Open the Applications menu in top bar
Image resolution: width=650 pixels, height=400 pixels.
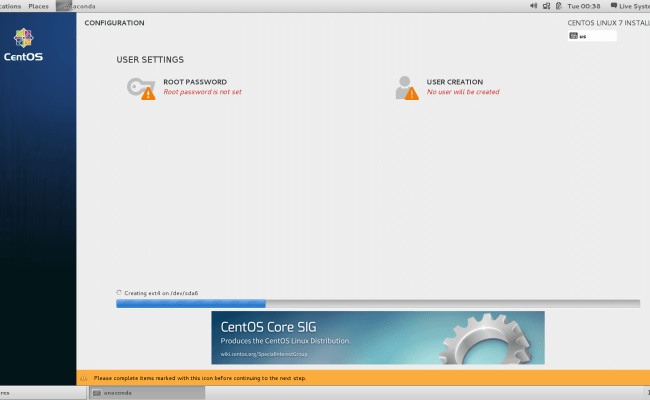click(x=10, y=6)
